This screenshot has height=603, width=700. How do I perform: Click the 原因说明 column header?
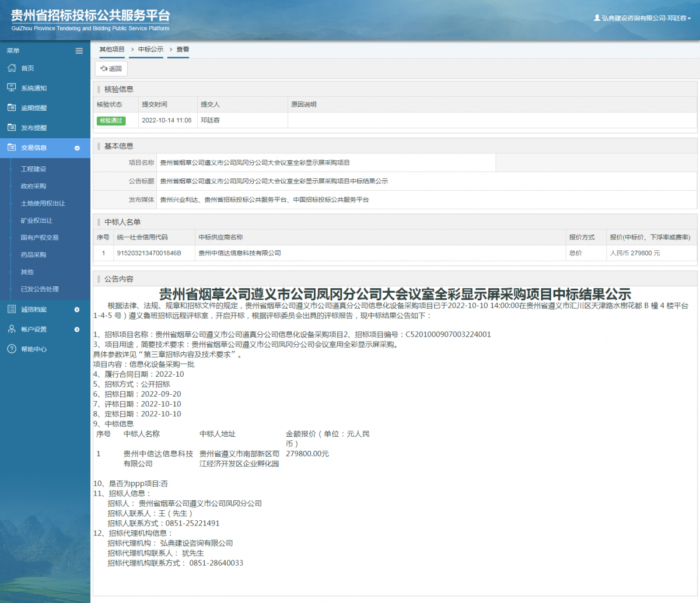[303, 104]
